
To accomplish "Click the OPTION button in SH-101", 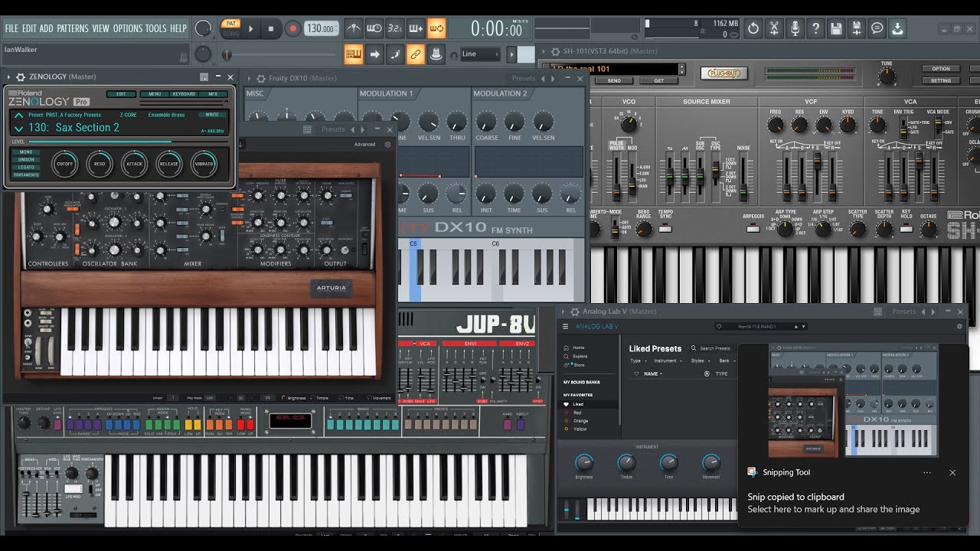I will (x=941, y=69).
